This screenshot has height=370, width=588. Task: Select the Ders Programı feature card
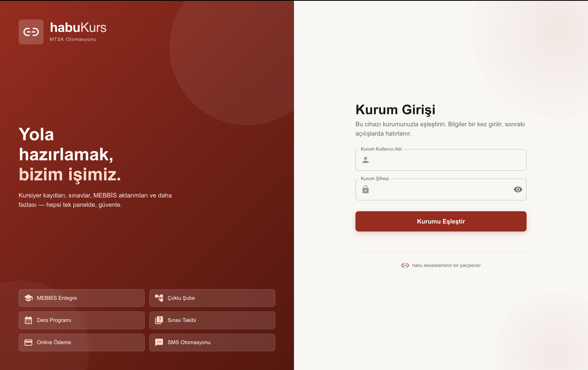81,320
